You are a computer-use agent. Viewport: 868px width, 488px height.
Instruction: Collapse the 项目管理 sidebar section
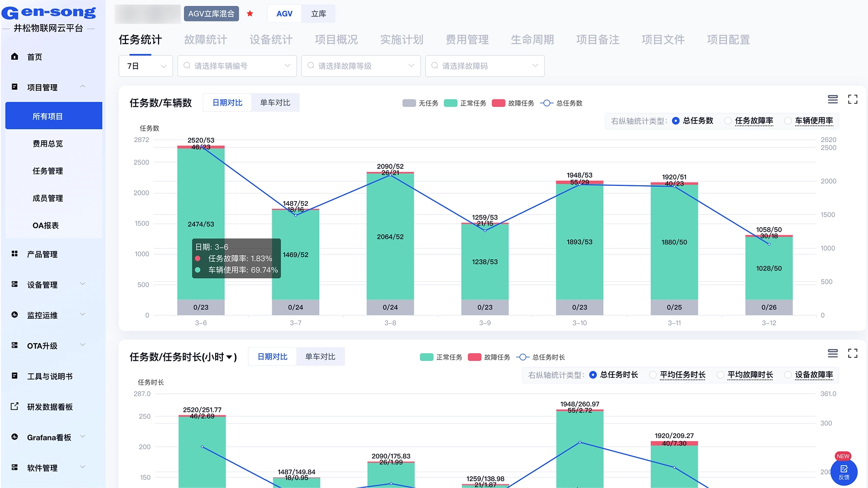[x=83, y=87]
